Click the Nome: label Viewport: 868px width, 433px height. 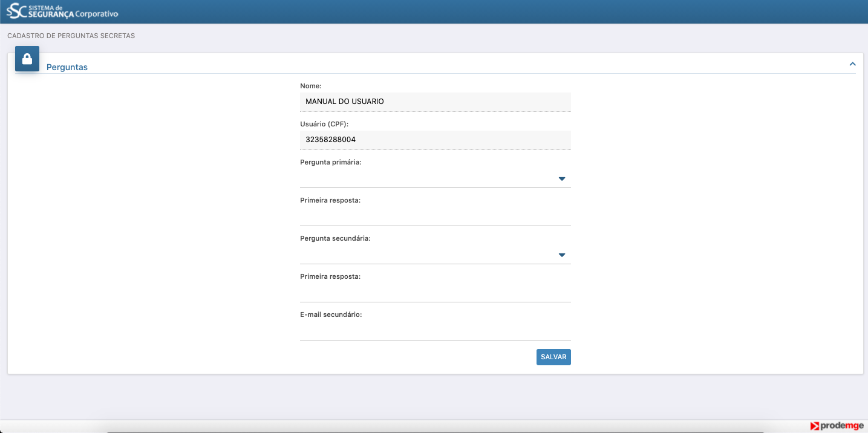click(x=311, y=86)
